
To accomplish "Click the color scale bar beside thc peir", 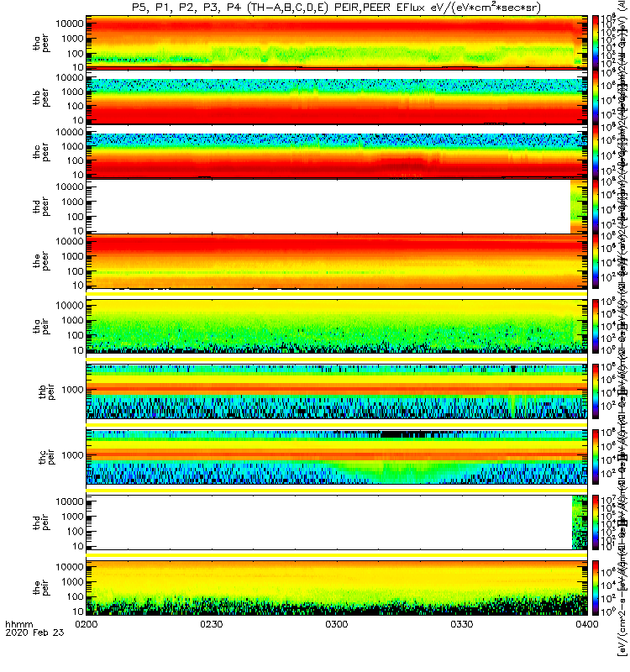I will (596, 456).
